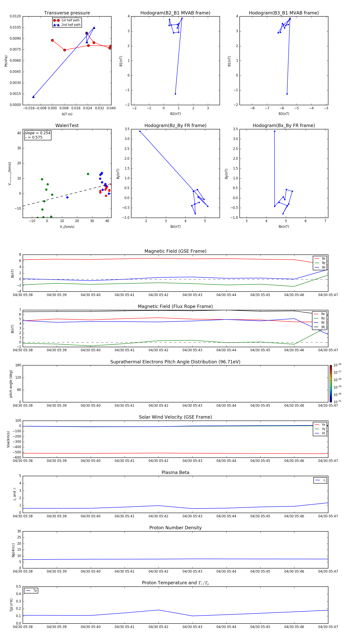Click the 'Transverse pressure' plot title
This screenshot has height=644, width=351.
coord(67,13)
